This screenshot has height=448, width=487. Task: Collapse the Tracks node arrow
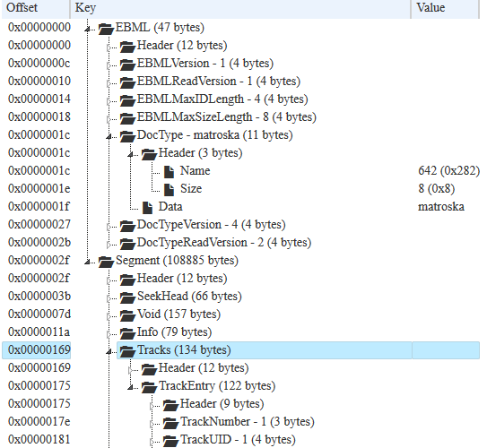coord(109,351)
